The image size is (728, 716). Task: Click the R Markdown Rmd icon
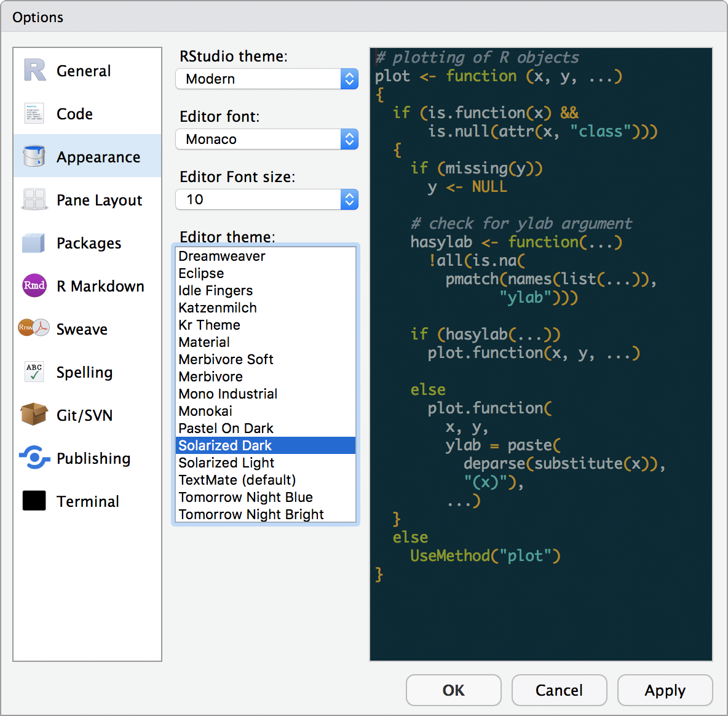[x=34, y=285]
